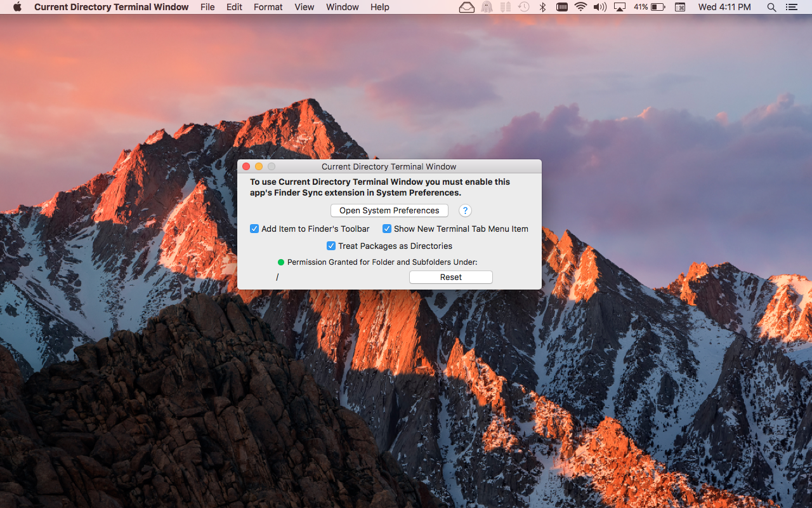
Task: Click the dialog title 'Current Directory Terminal Window'
Action: pos(389,166)
